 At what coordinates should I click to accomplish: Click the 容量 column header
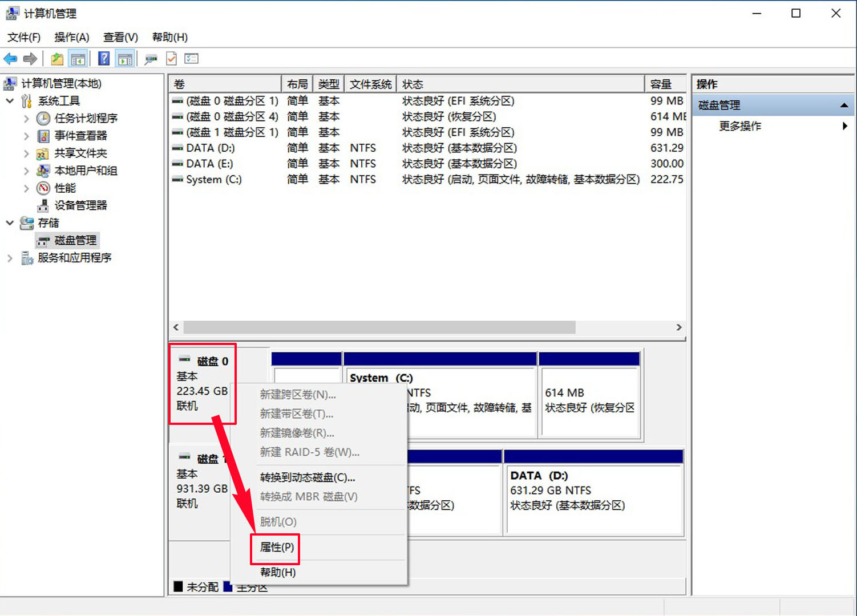pos(662,84)
